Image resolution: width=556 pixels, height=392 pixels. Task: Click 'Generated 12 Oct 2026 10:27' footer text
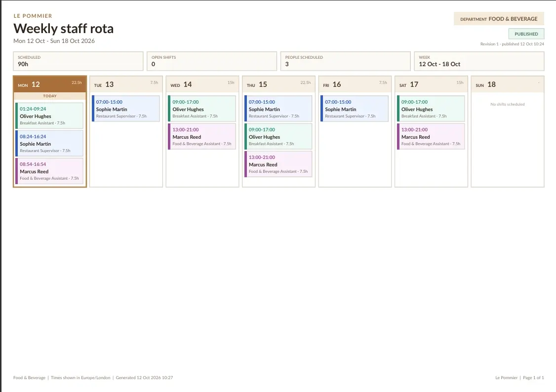pyautogui.click(x=144, y=378)
